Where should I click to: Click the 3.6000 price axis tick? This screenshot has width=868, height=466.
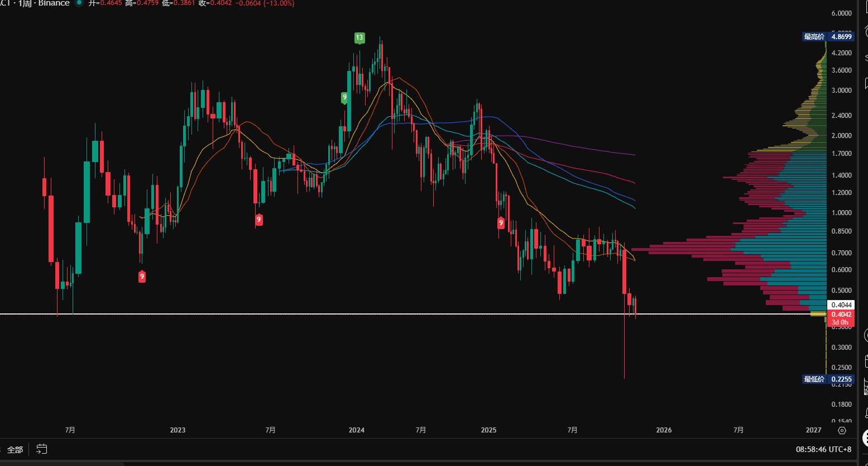coord(842,70)
